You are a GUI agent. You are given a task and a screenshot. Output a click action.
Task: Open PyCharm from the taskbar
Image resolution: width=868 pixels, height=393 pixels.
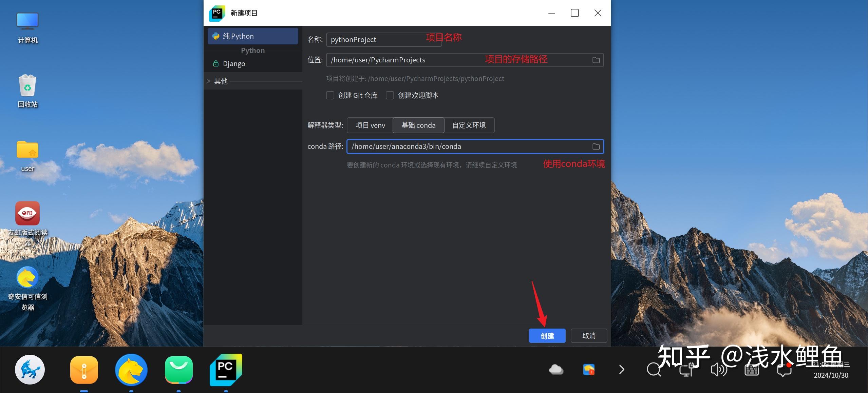[225, 370]
